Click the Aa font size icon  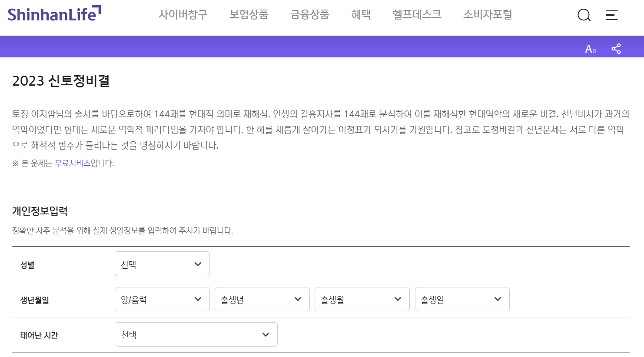pyautogui.click(x=590, y=49)
